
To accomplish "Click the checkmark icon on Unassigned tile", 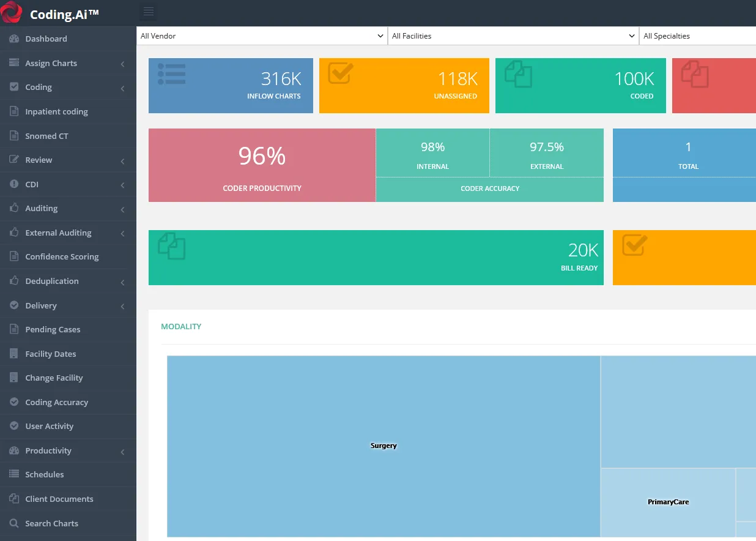I will pos(341,73).
